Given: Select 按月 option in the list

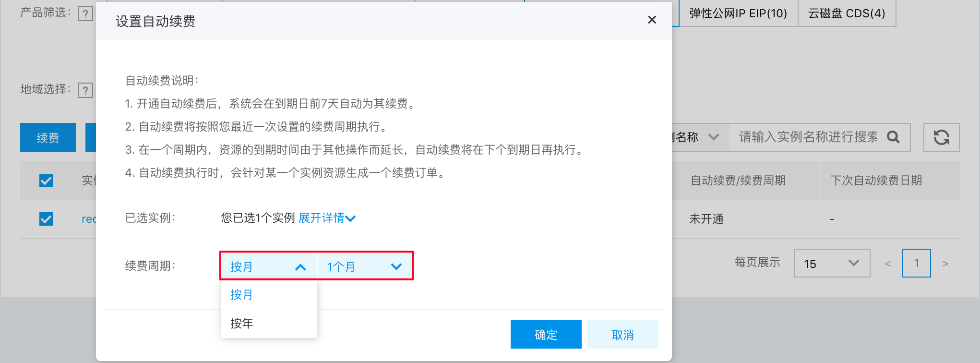Looking at the screenshot, I should tap(268, 294).
